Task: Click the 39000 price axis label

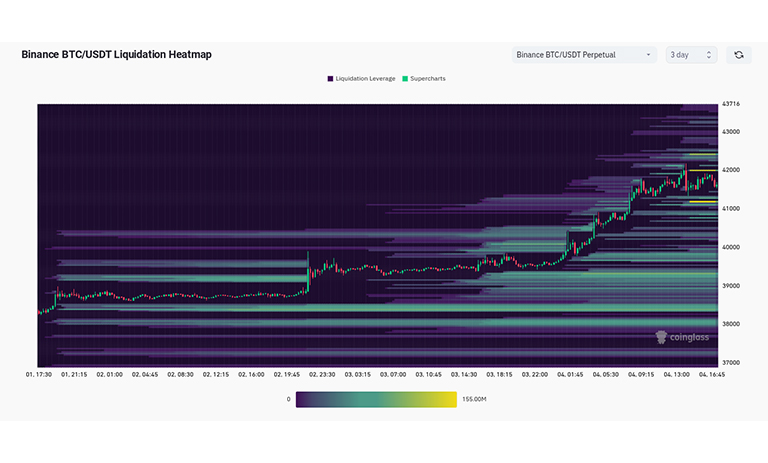Action: pos(731,286)
